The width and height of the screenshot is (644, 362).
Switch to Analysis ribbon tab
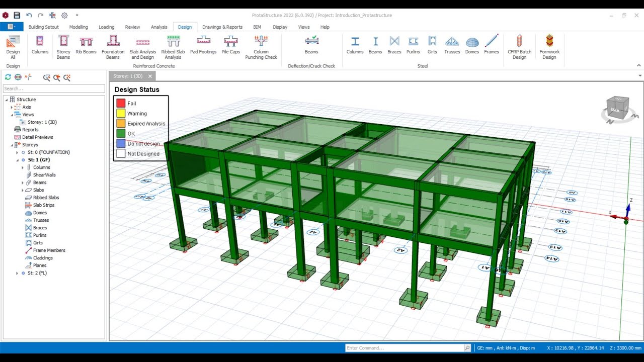(159, 27)
